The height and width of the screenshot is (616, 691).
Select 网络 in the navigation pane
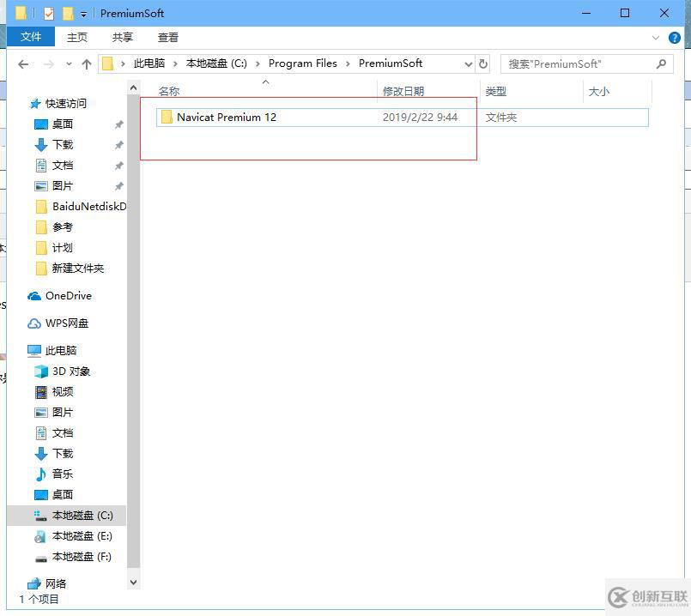point(56,584)
